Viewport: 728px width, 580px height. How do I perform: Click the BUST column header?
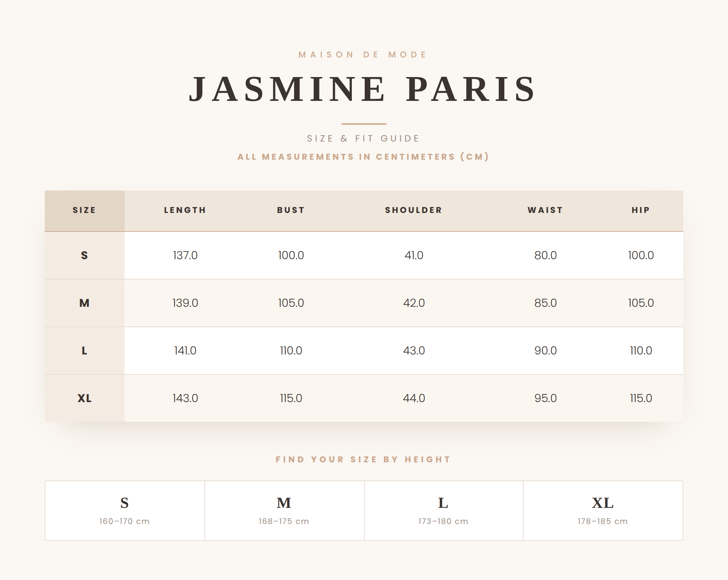(x=291, y=210)
